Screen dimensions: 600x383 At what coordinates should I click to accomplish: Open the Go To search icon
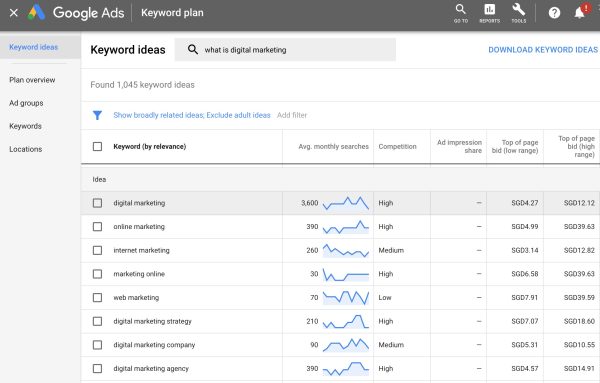(x=461, y=13)
